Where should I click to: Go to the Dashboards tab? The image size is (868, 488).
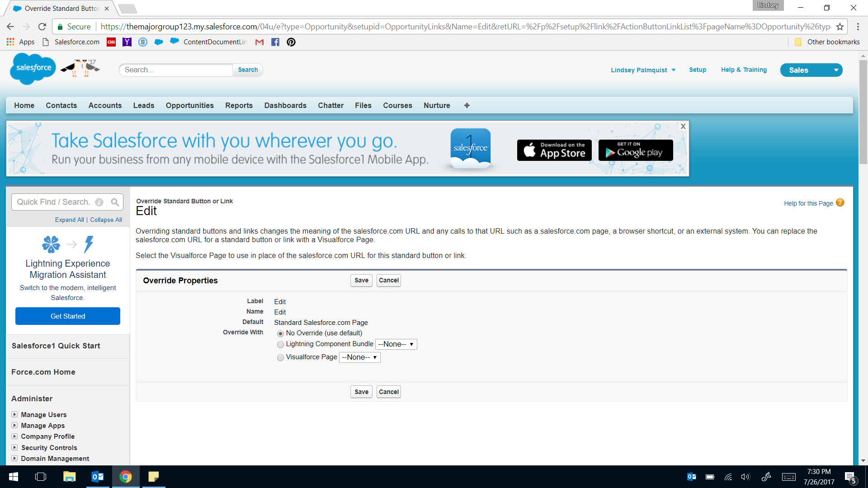coord(285,105)
